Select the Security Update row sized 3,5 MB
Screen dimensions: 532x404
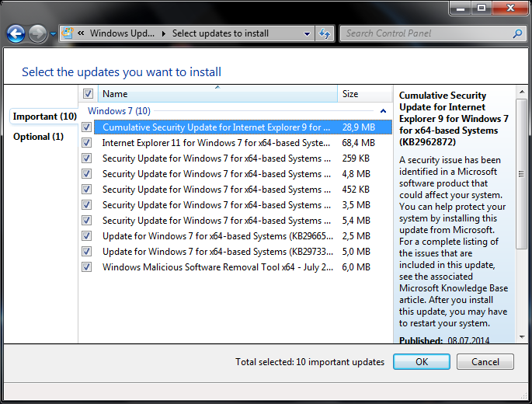pos(242,205)
